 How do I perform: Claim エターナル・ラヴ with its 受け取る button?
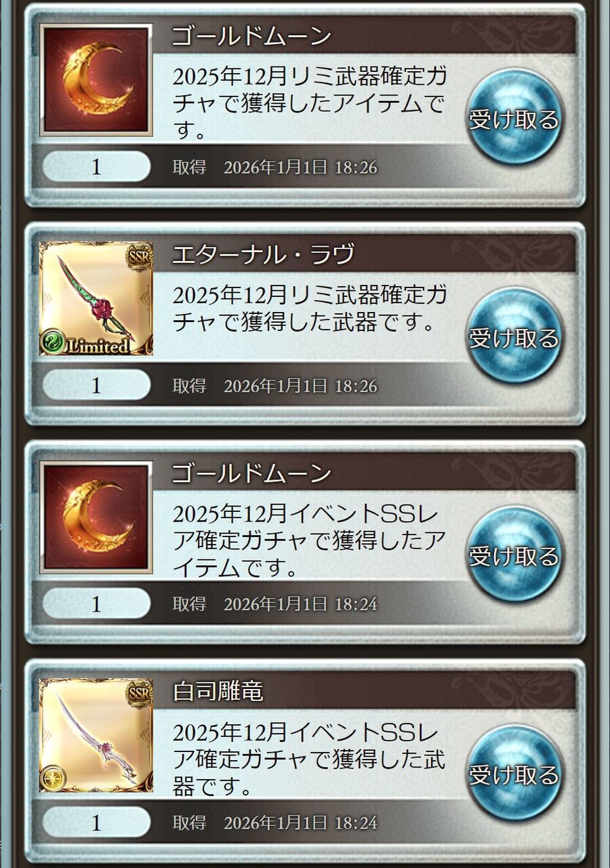515,337
